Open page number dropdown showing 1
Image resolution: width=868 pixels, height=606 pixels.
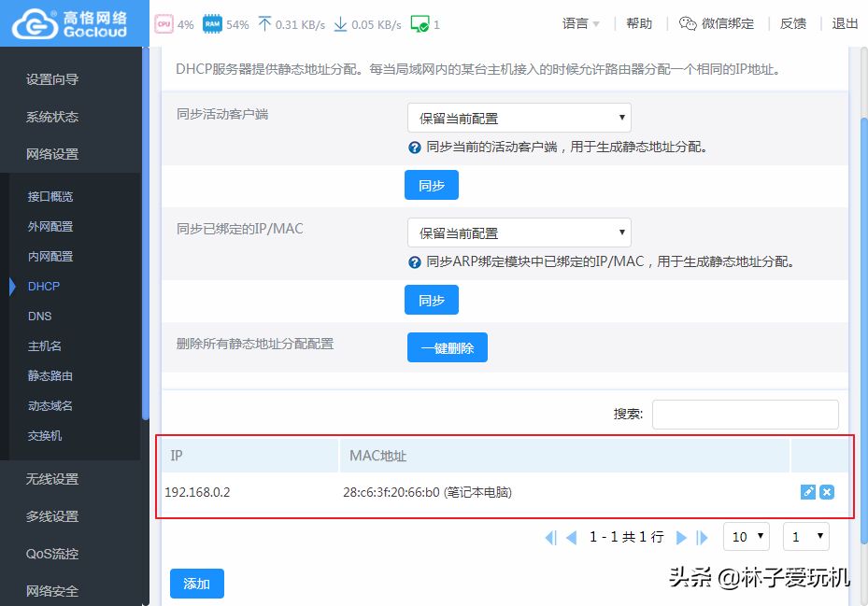click(x=806, y=536)
